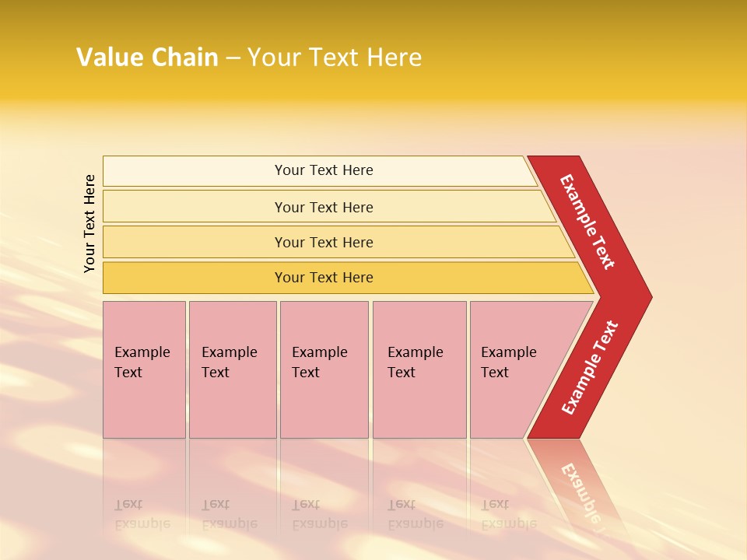This screenshot has width=747, height=560.
Task: Click the third "Your Text Here" bar from top
Action: pyautogui.click(x=324, y=242)
